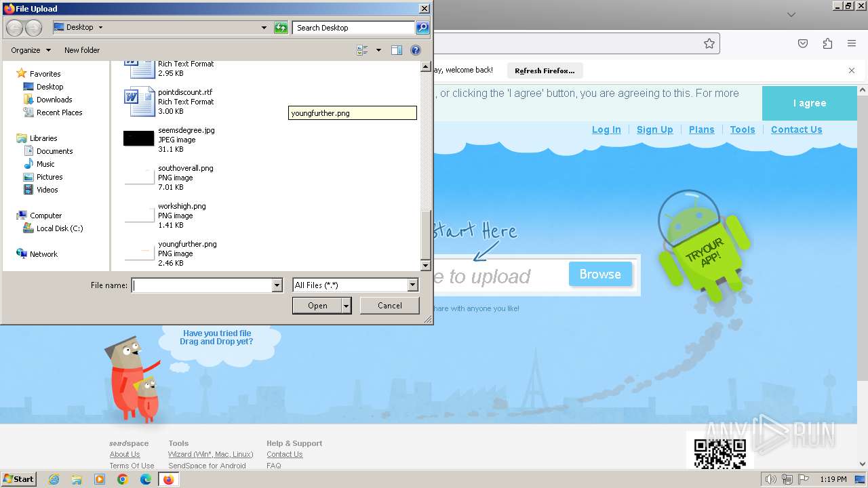Open Videos library
This screenshot has height=488, width=868.
pyautogui.click(x=47, y=190)
